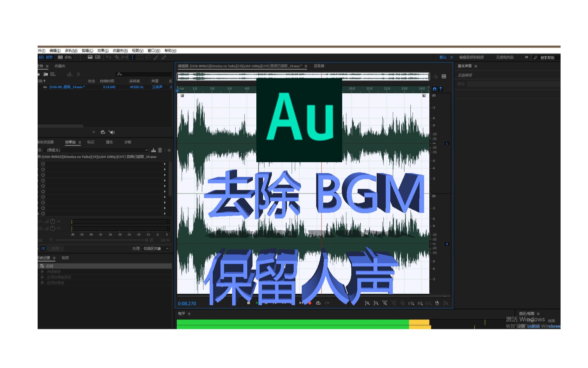Click zoom out amplitude icon
588x368 pixels.
376,303
